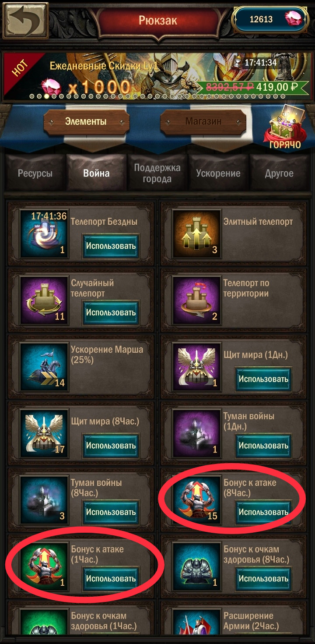Viewport: 315px width, 644px height.
Task: Tap the Щит мира (8Час.) winged icon
Action: click(x=44, y=432)
